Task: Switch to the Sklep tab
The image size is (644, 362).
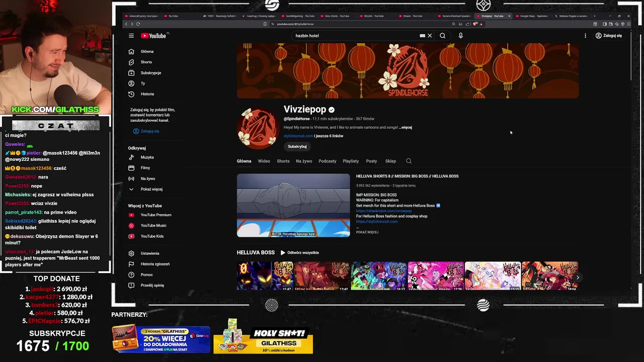Action: coord(390,161)
